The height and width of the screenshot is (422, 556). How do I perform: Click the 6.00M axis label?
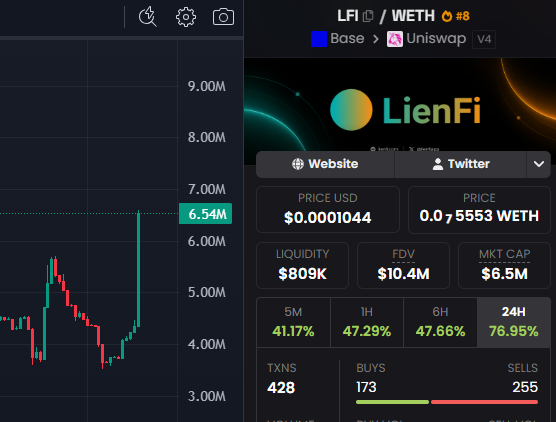207,241
